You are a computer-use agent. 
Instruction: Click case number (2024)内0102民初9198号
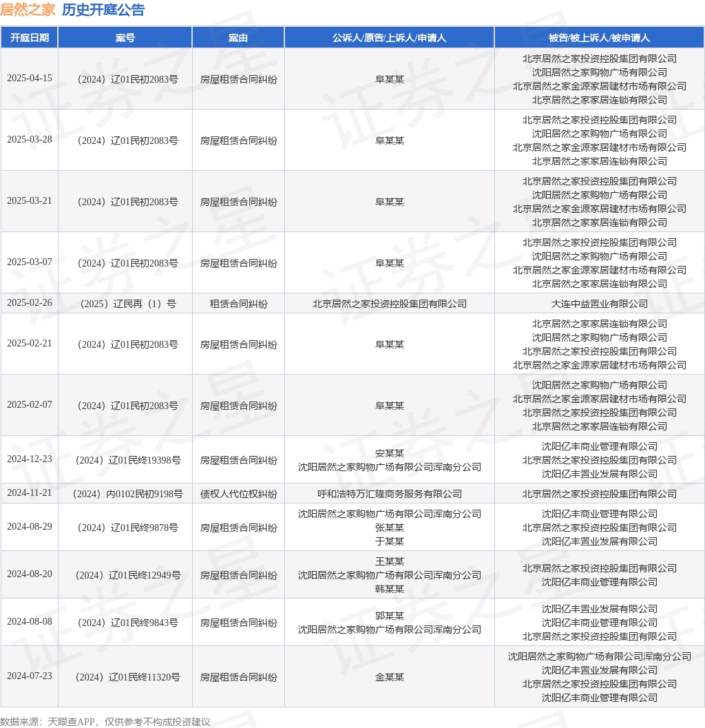click(x=127, y=494)
